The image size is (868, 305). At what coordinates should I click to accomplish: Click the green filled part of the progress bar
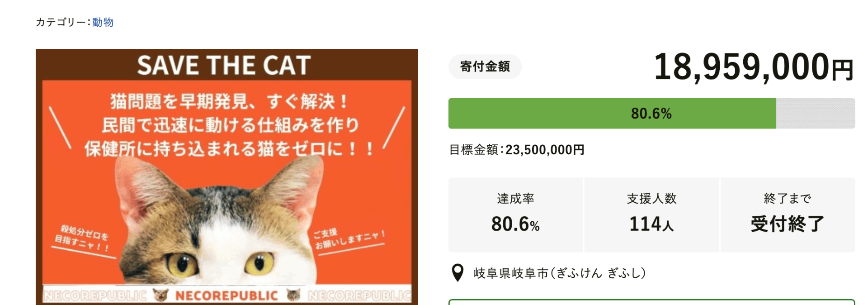tap(612, 113)
